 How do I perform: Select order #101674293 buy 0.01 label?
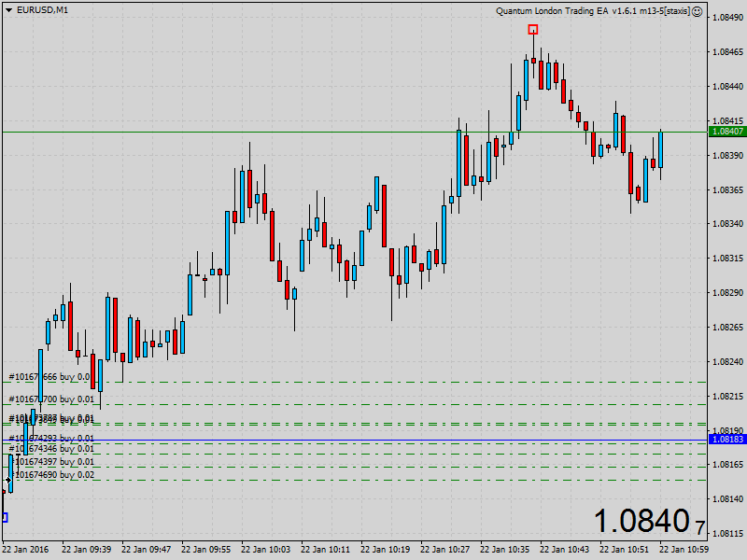point(51,438)
